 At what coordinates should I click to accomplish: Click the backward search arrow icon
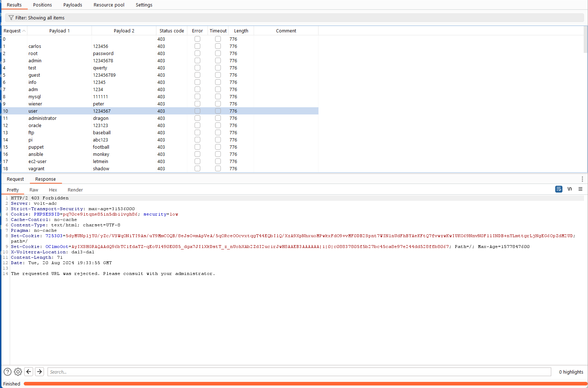28,371
